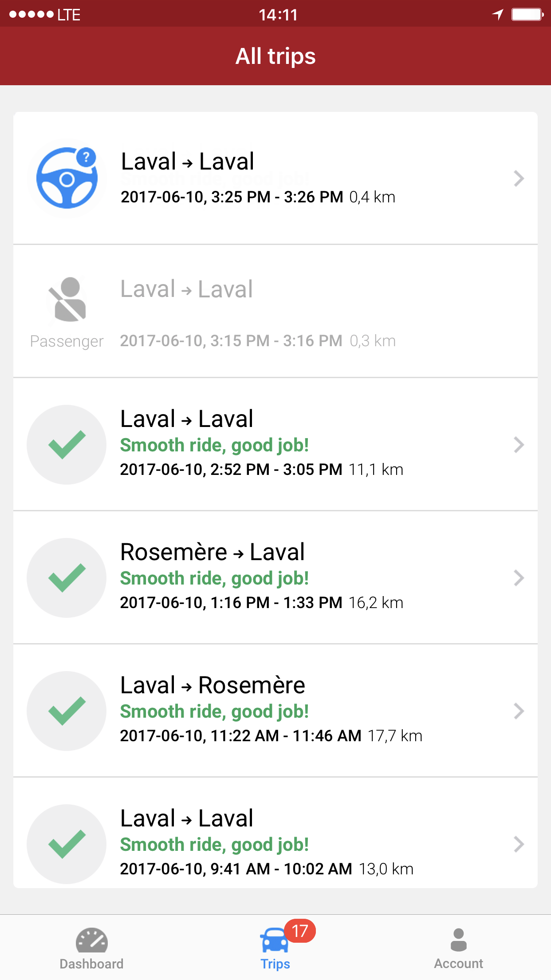Tap the Account person icon
The width and height of the screenshot is (551, 980).
point(458,940)
